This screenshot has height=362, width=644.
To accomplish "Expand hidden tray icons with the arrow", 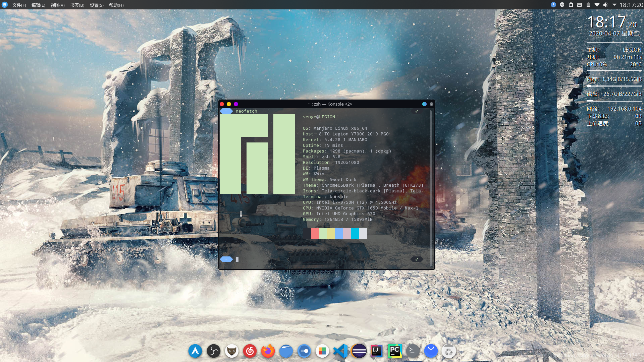I will click(x=614, y=5).
